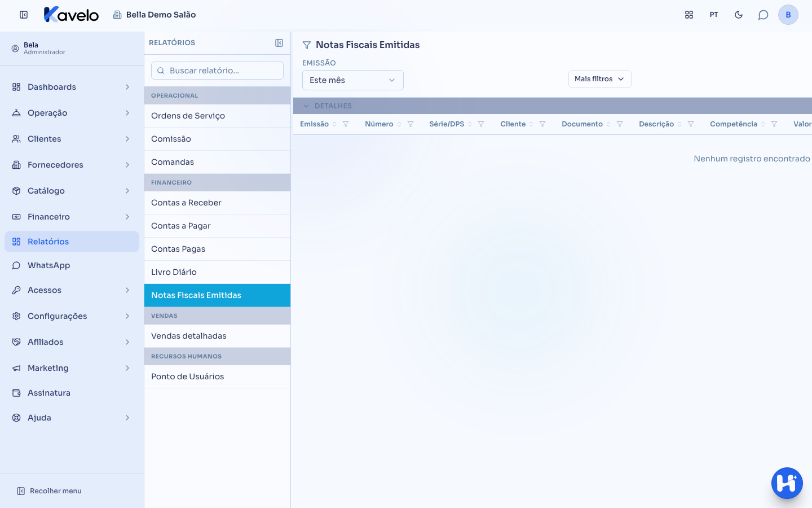Image resolution: width=812 pixels, height=508 pixels.
Task: Open the Ponto de Usuários report
Action: [x=217, y=376]
